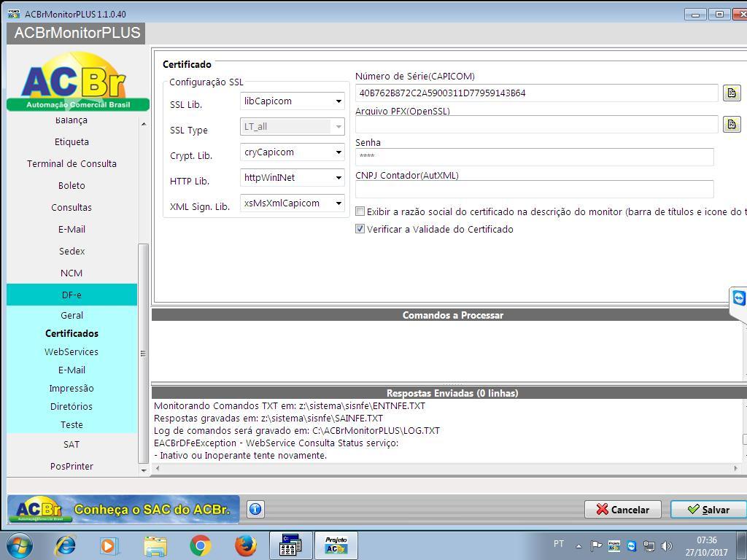Open volume speaker tray icon
The height and width of the screenshot is (560, 747).
(667, 546)
